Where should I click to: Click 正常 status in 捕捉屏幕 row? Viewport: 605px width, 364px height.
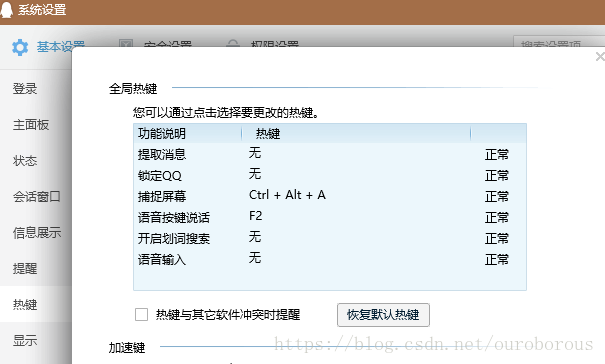[497, 196]
